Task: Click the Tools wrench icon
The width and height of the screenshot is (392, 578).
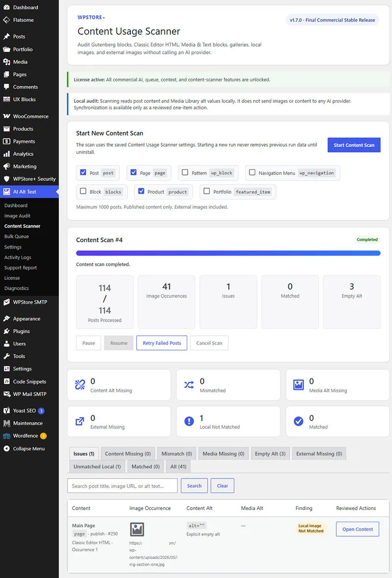Action: [7, 356]
